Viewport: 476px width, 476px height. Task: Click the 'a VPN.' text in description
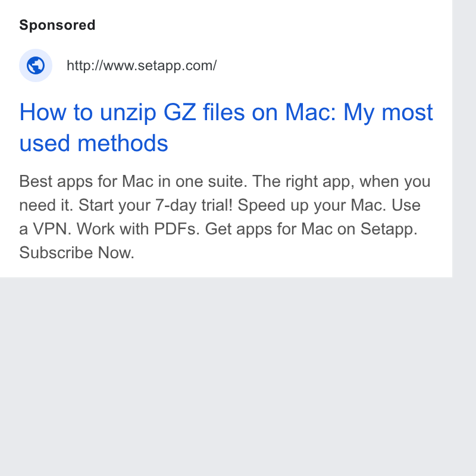tap(45, 229)
